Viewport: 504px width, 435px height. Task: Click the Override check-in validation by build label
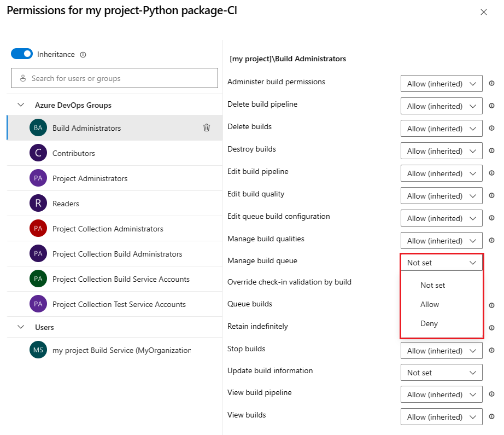[x=289, y=282]
